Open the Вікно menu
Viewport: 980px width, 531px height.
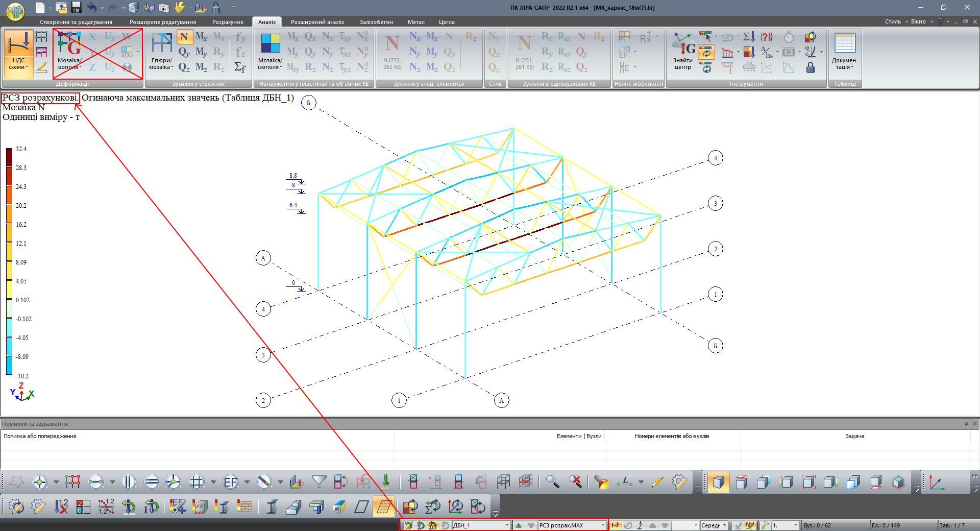[918, 21]
